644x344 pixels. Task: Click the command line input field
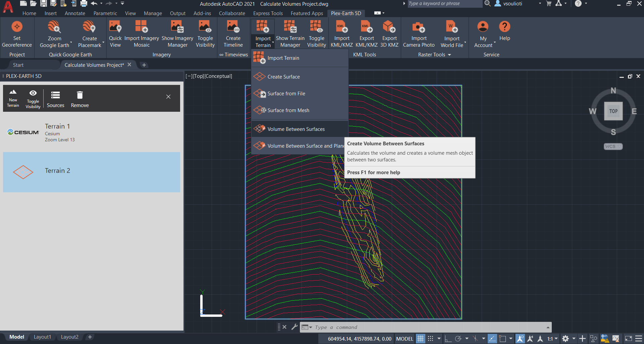[429, 327]
